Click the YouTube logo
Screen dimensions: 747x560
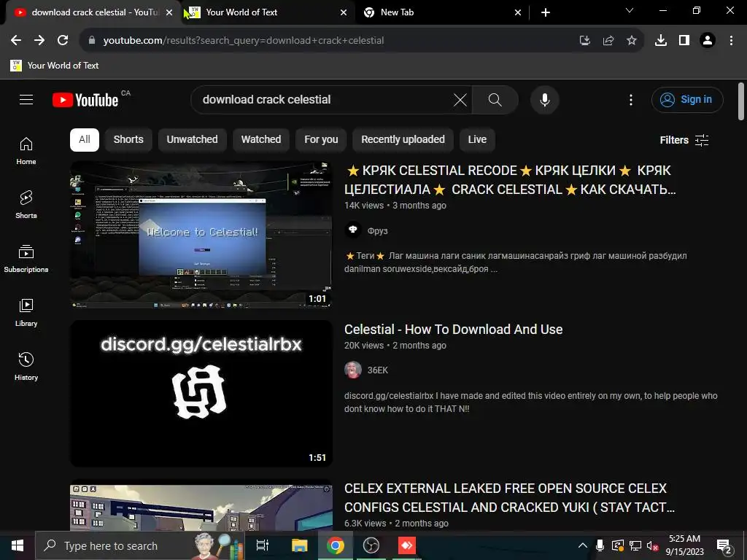[85, 100]
